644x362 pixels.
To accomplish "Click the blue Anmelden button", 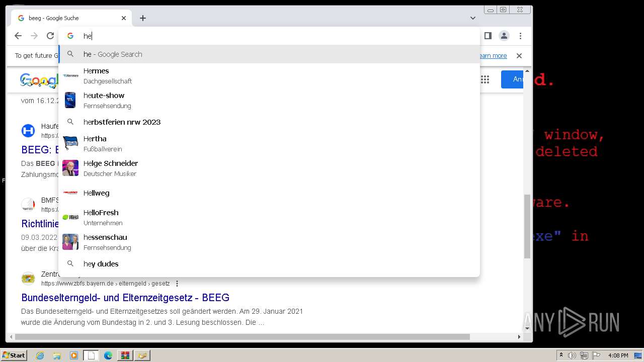I will (x=512, y=79).
